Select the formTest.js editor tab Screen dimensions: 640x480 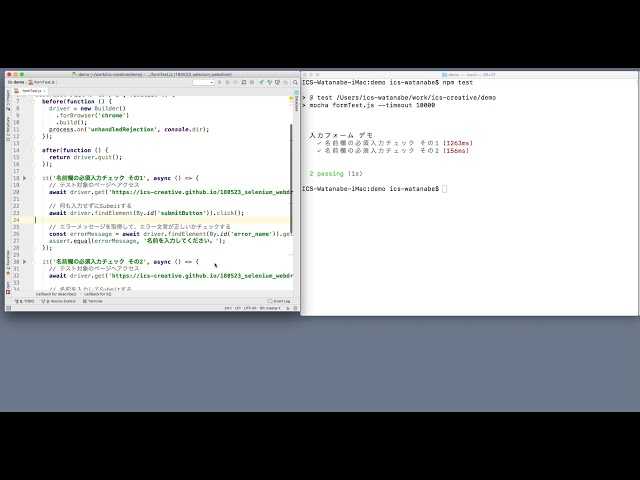tap(30, 91)
